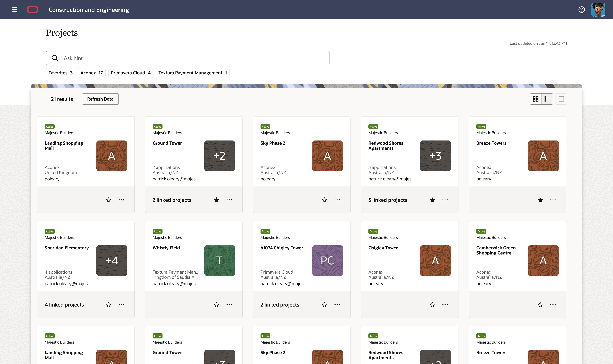
Task: Favorite the b1074 Chigley Tower project
Action: tap(324, 305)
